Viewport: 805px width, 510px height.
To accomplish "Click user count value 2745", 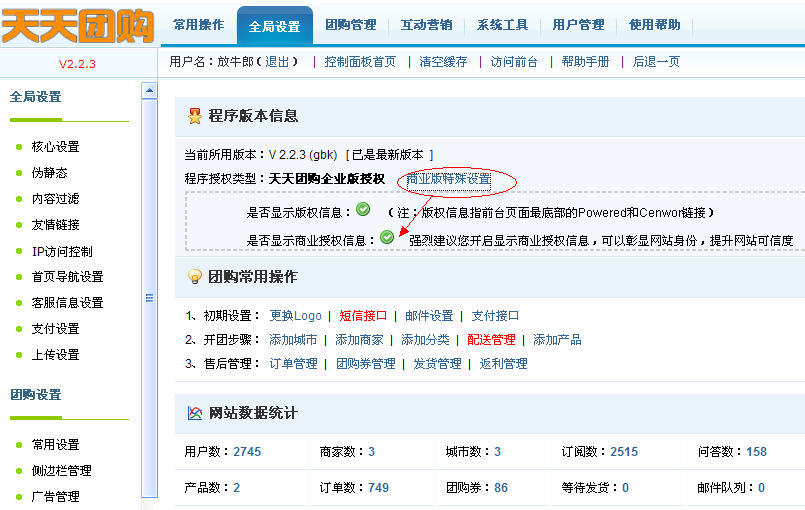I will coord(247,452).
